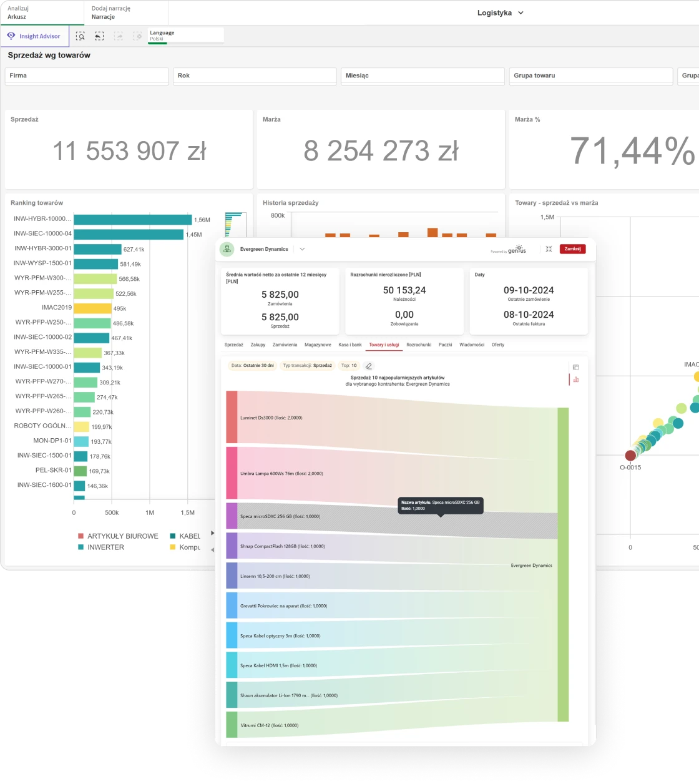Image resolution: width=699 pixels, height=784 pixels.
Task: Switch to the Rozrachunki tab
Action: (418, 345)
